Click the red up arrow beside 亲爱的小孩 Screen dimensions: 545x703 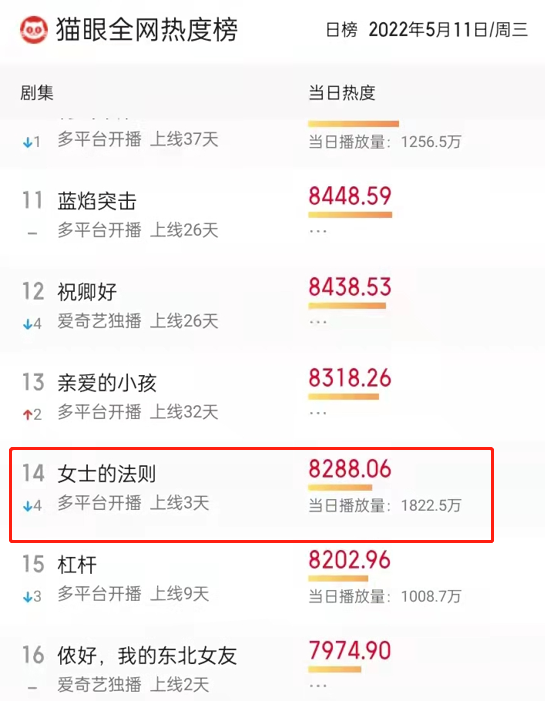tap(27, 415)
